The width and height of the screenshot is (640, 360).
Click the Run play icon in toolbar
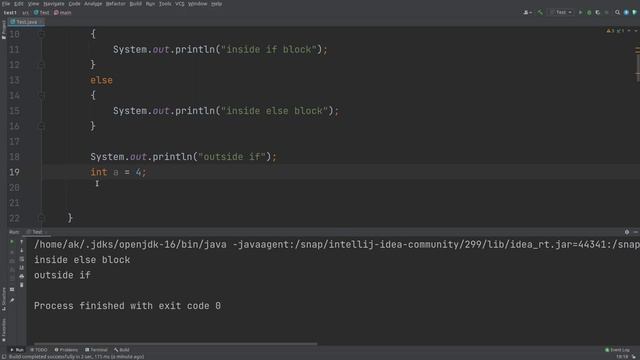[x=580, y=13]
